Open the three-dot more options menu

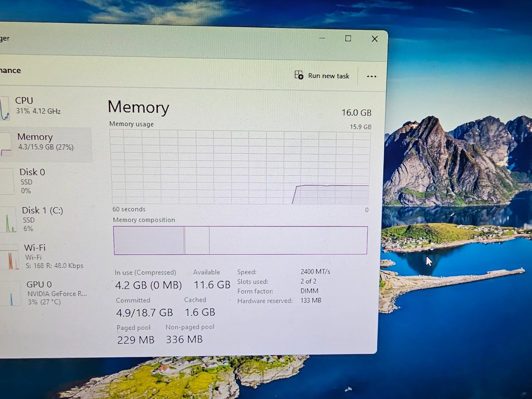tap(371, 76)
